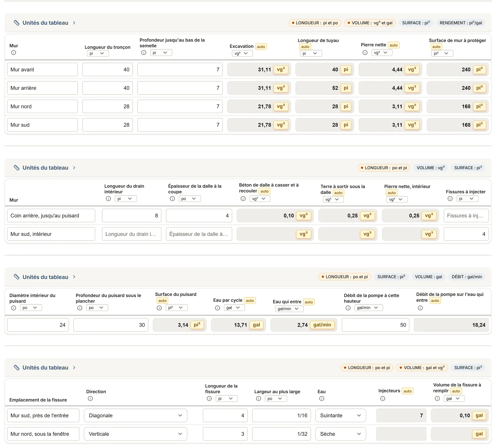Open Direction dropdown showing Diagonale
The width and height of the screenshot is (496, 448).
click(x=135, y=416)
